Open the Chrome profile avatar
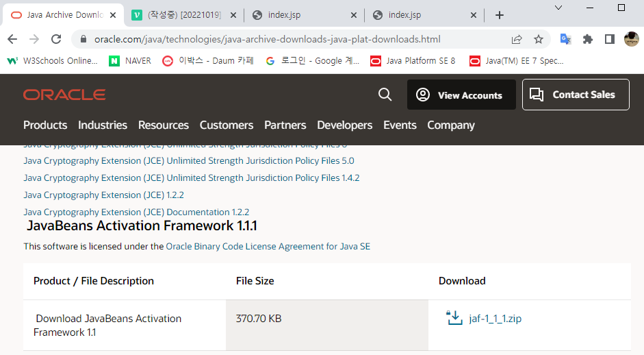This screenshot has height=355, width=644. 631,39
